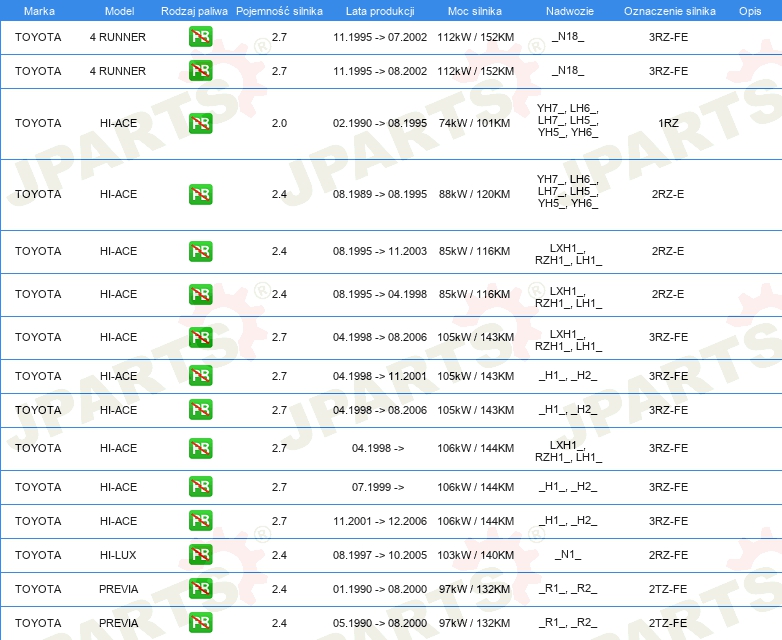Select the 103kW / 140KM cell

[475, 555]
